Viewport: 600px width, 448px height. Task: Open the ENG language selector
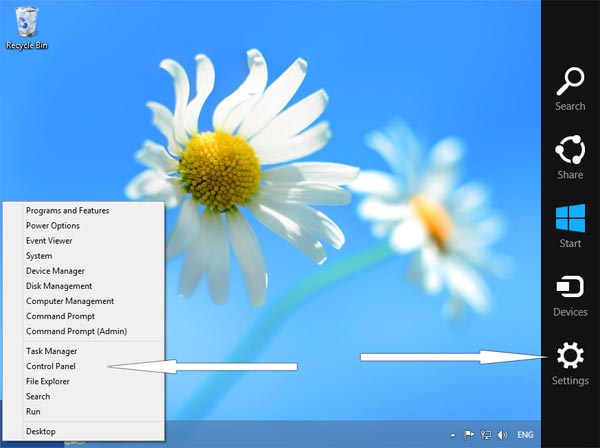(x=525, y=435)
